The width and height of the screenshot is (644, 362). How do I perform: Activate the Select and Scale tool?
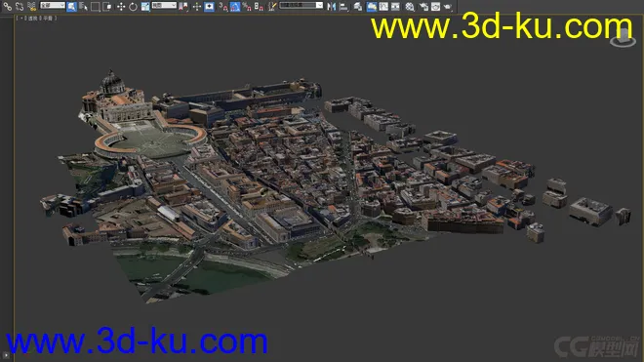point(145,7)
